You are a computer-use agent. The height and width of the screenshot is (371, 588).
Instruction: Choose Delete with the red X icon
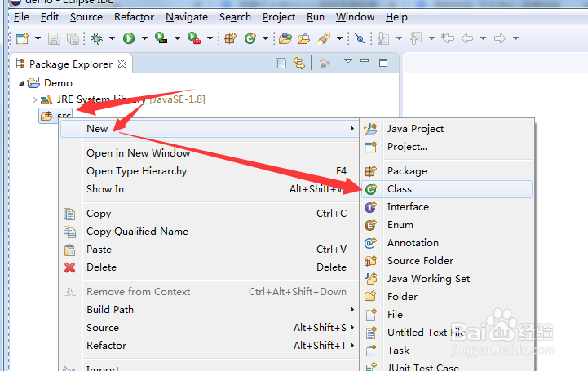click(210, 267)
